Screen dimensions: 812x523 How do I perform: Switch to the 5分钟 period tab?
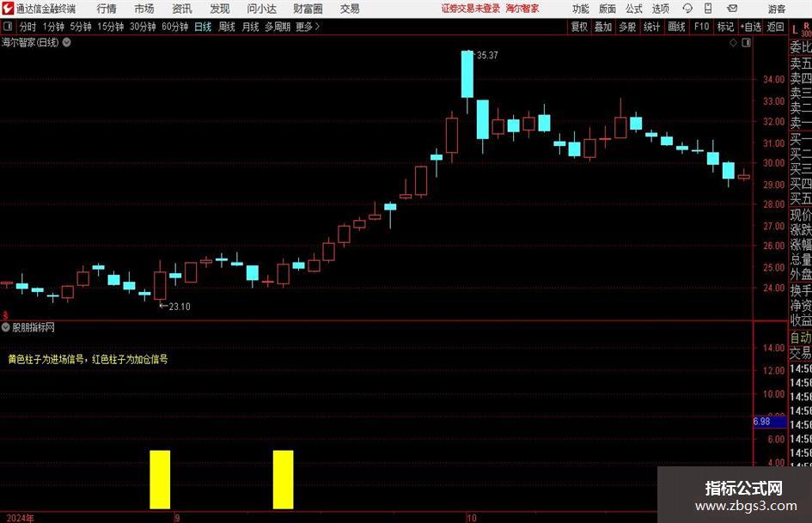[81, 27]
